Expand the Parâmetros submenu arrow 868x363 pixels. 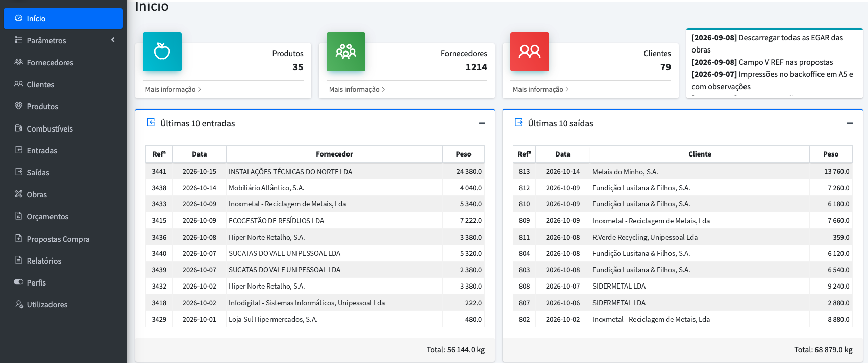(x=113, y=40)
